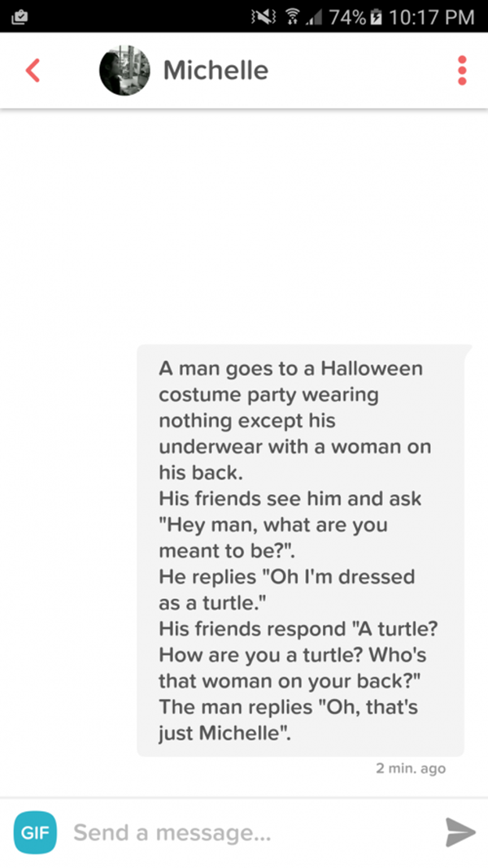Open the three-dot options menu

coord(462,71)
